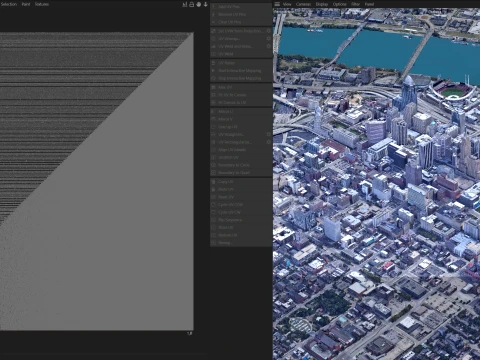Click the Remove UV Pins icon
Viewport: 480px width, 360px height.
pyautogui.click(x=213, y=14)
